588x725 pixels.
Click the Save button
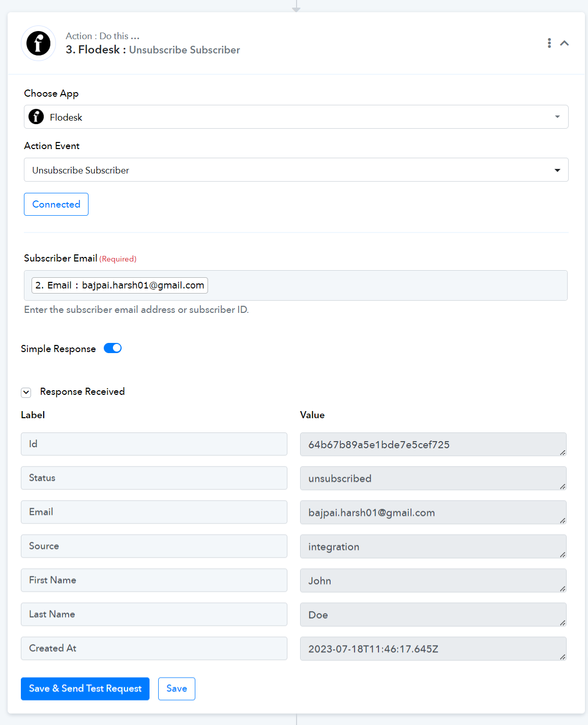(177, 688)
